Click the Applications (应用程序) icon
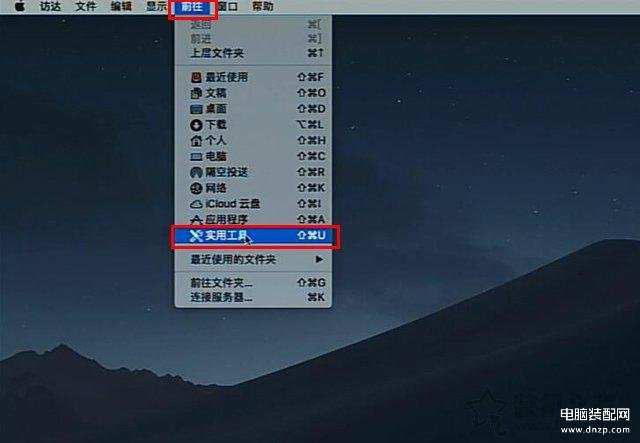This screenshot has height=443, width=640. pyautogui.click(x=196, y=220)
